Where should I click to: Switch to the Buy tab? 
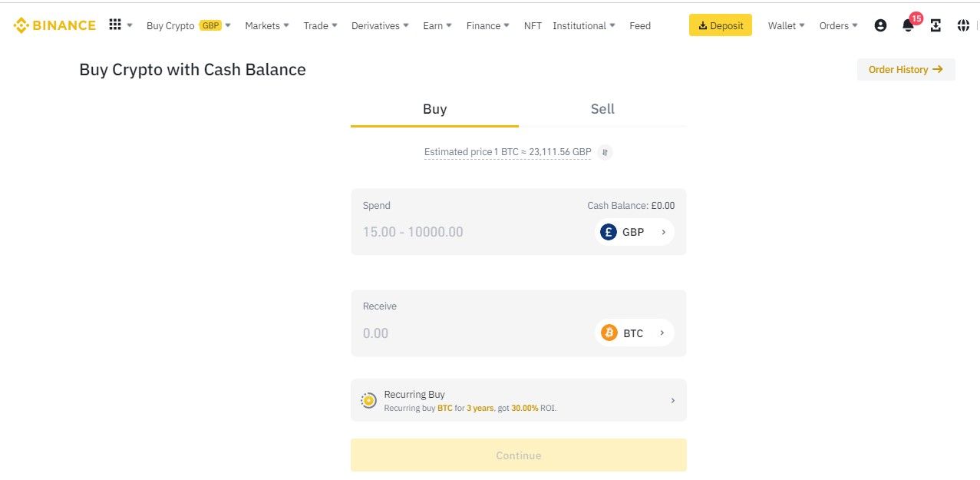[434, 109]
